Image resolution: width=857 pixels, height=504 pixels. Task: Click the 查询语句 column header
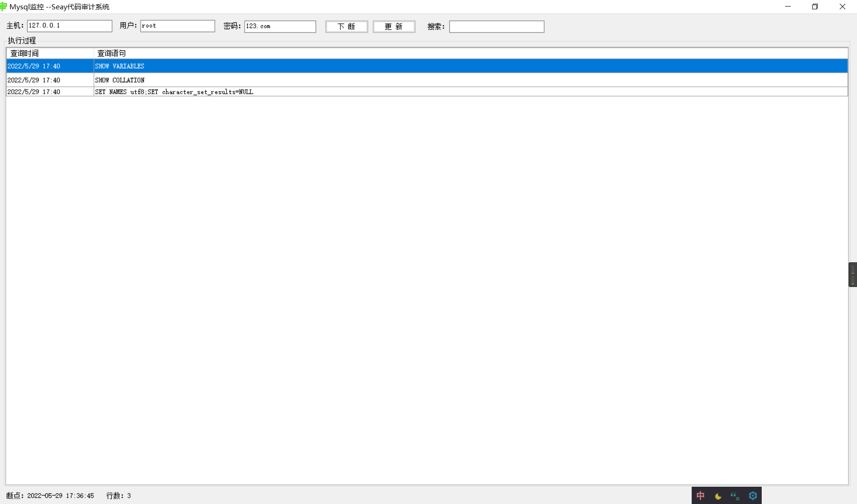[110, 53]
